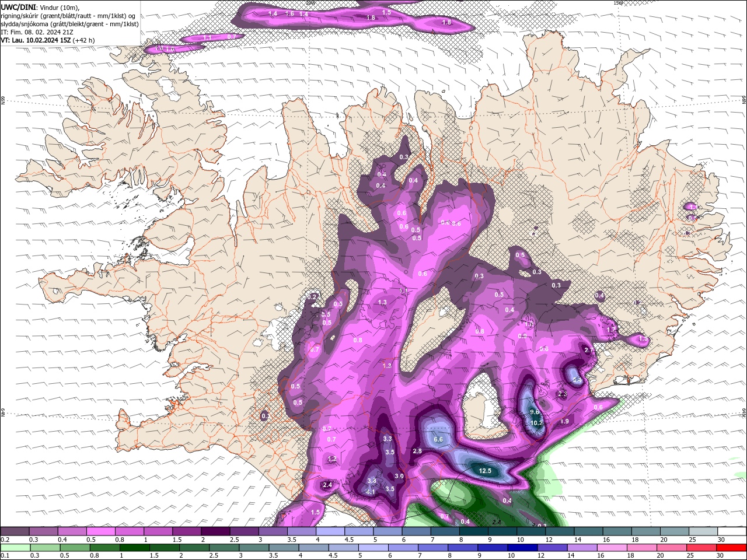This screenshot has height=560, width=747.
Task: Click the 2.7 value label on the map
Action: [589, 351]
